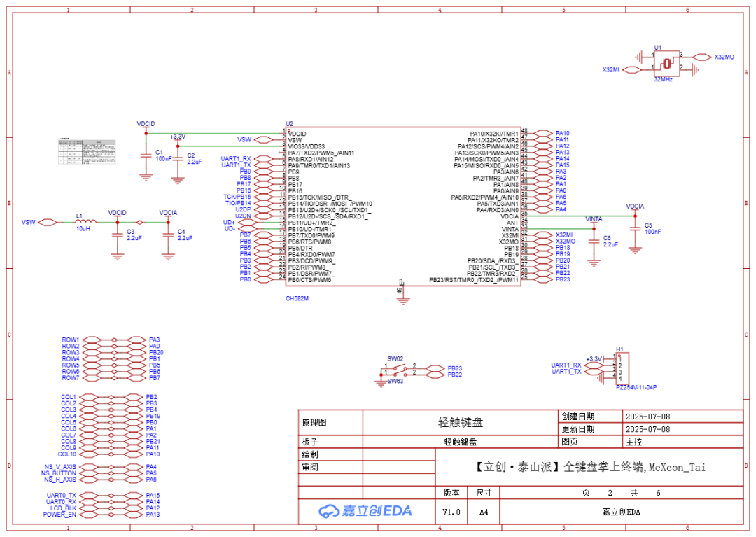Select capacitor C4 2.2uF symbol

167,235
